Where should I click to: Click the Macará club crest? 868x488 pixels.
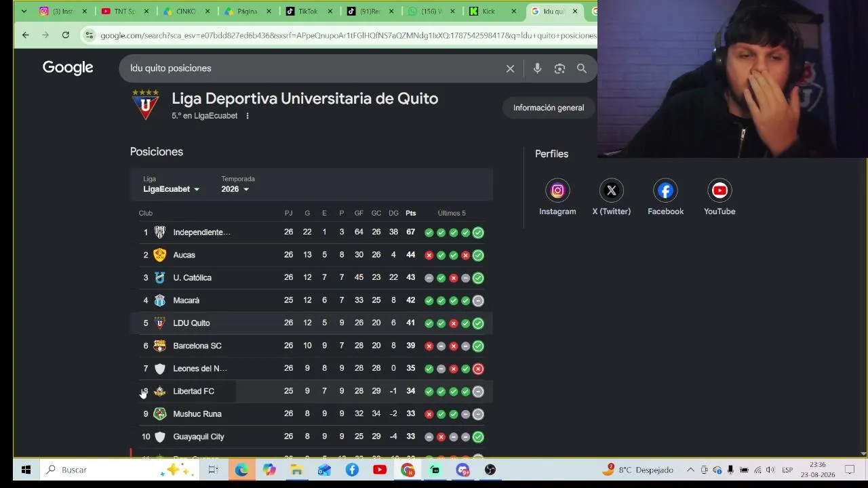coord(159,300)
